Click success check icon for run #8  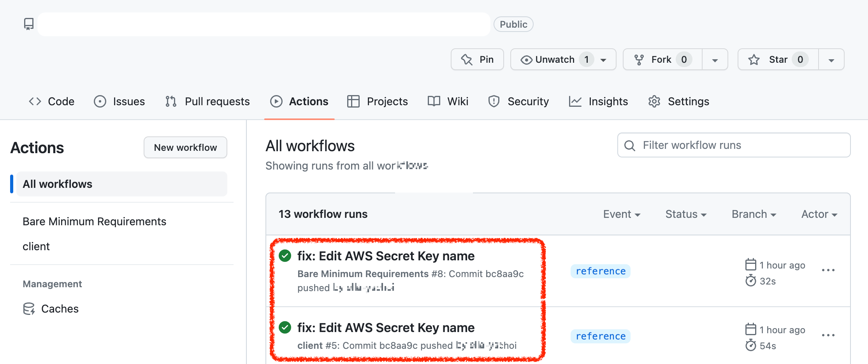pyautogui.click(x=285, y=256)
